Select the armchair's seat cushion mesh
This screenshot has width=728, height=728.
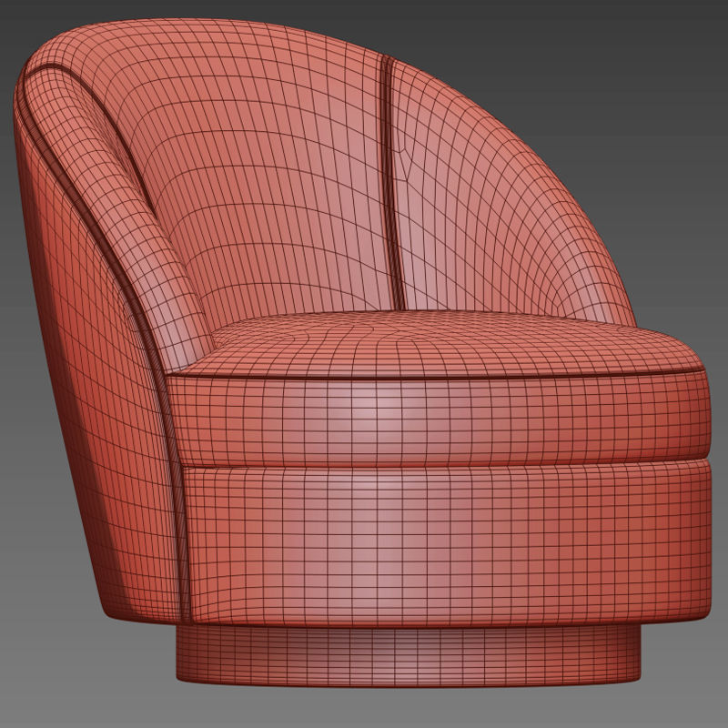439,389
